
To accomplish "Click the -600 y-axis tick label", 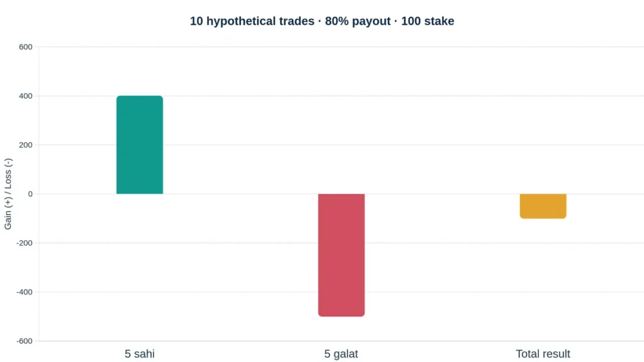I will (25, 341).
